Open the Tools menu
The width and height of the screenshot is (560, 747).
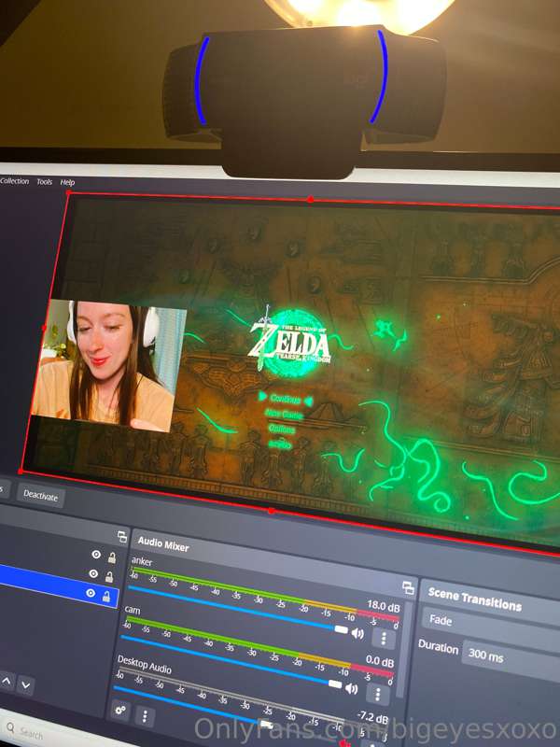coord(44,181)
